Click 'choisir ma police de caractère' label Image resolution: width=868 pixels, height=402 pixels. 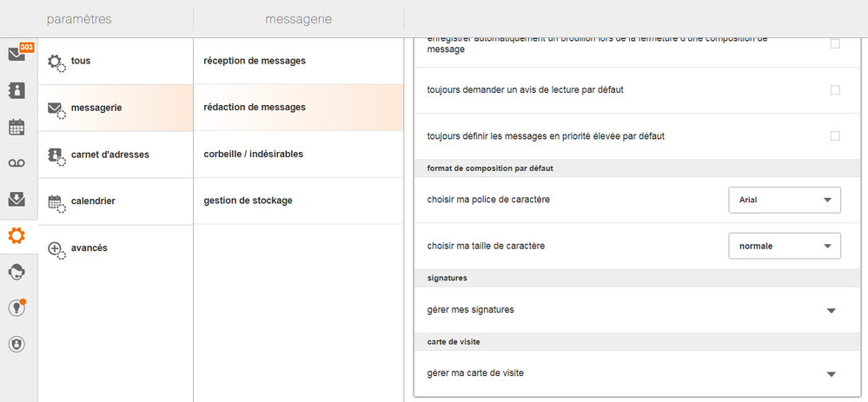pyautogui.click(x=489, y=200)
